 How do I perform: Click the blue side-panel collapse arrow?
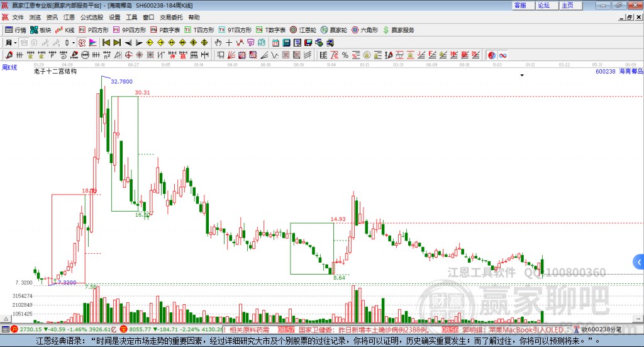click(x=639, y=262)
